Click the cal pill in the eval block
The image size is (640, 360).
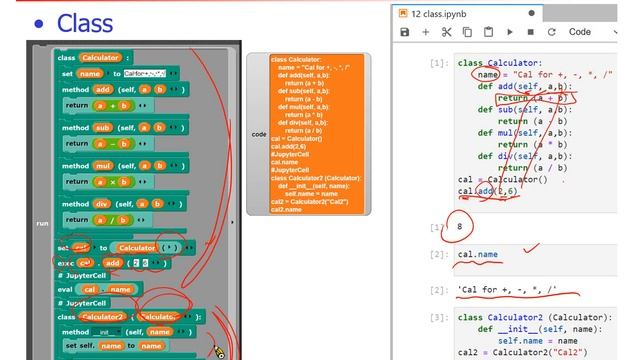coord(89,289)
